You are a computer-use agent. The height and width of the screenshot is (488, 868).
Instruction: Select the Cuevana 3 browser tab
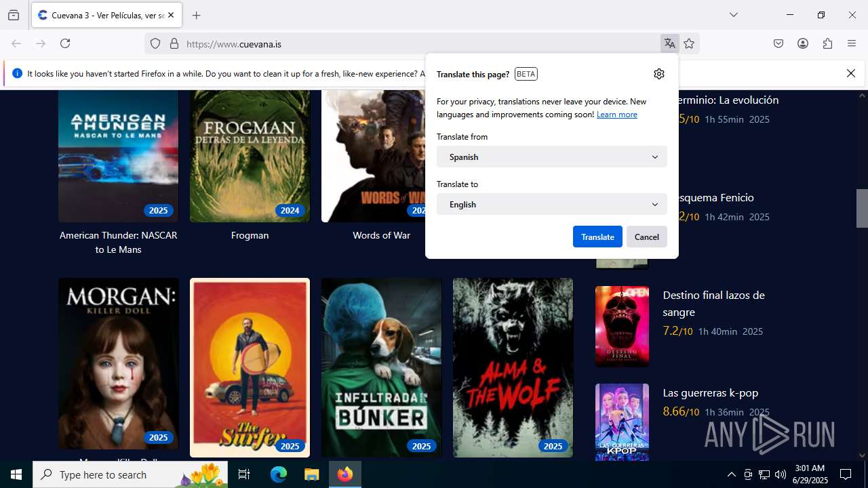click(x=106, y=15)
